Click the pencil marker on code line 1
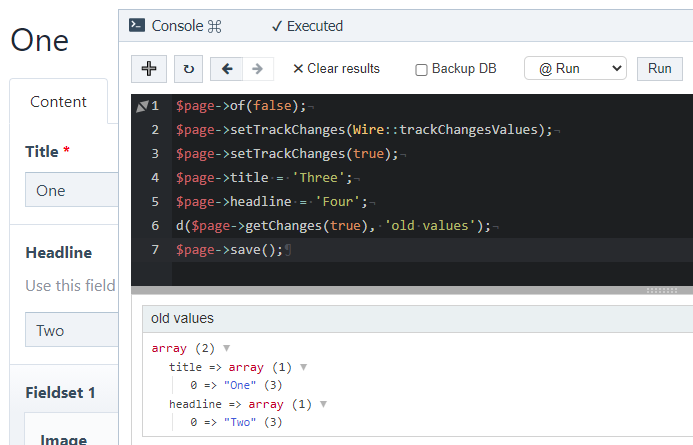The width and height of the screenshot is (693, 445). point(141,106)
